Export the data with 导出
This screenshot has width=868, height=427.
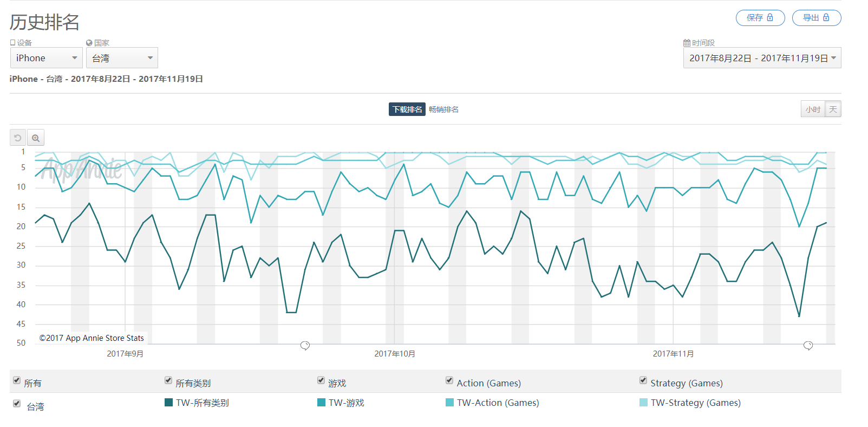(x=817, y=18)
